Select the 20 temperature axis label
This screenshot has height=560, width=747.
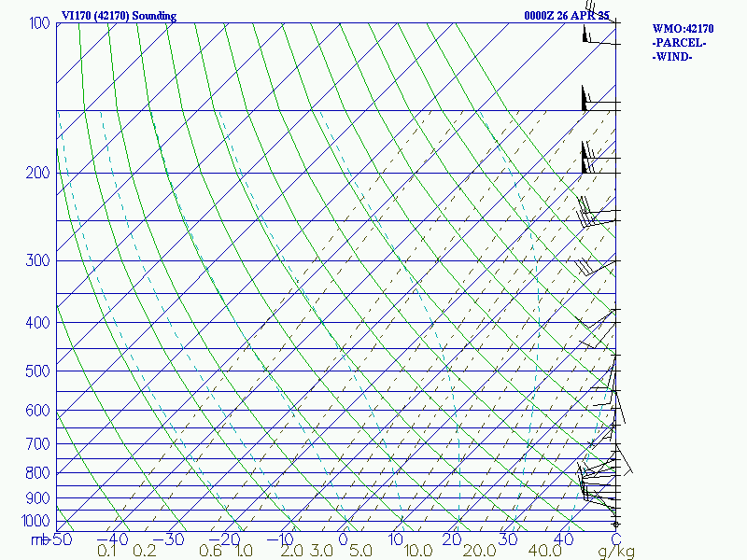coord(452,539)
